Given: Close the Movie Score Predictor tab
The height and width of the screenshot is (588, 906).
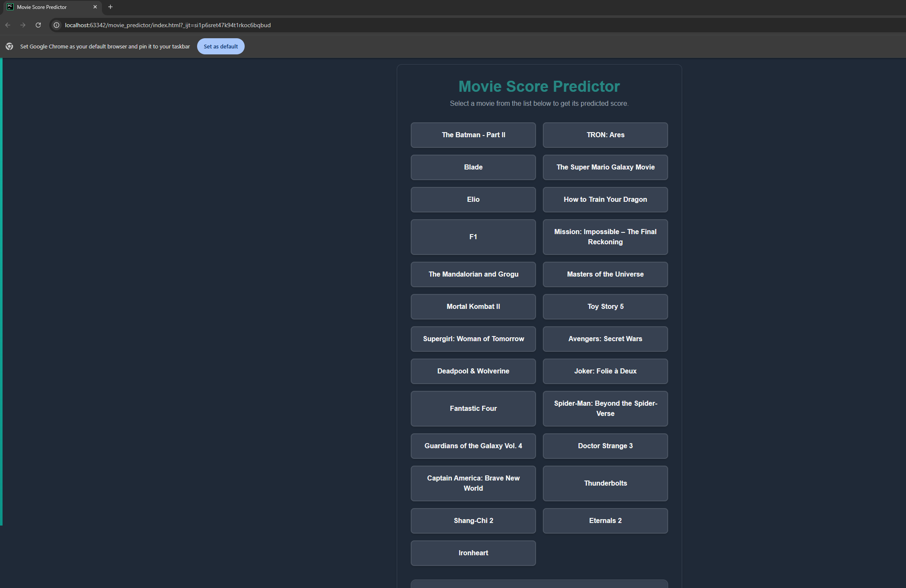Looking at the screenshot, I should 95,7.
